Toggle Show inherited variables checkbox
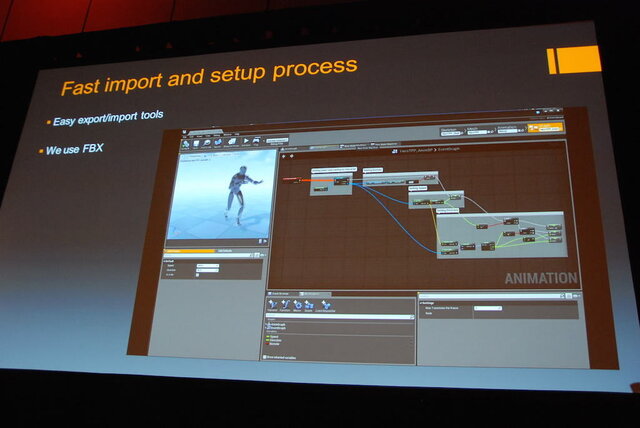 point(265,357)
